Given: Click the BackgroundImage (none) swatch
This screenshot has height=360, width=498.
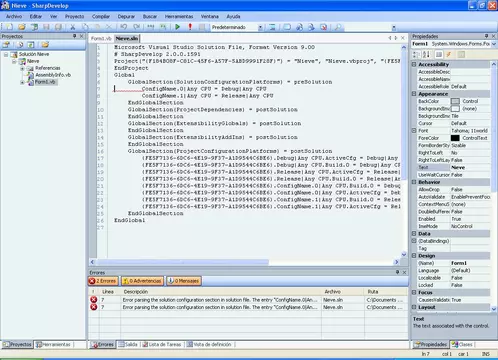Looking at the screenshot, I should click(455, 108).
